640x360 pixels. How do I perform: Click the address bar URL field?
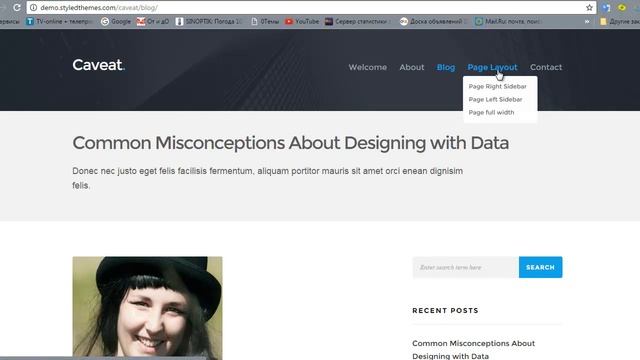(310, 7)
